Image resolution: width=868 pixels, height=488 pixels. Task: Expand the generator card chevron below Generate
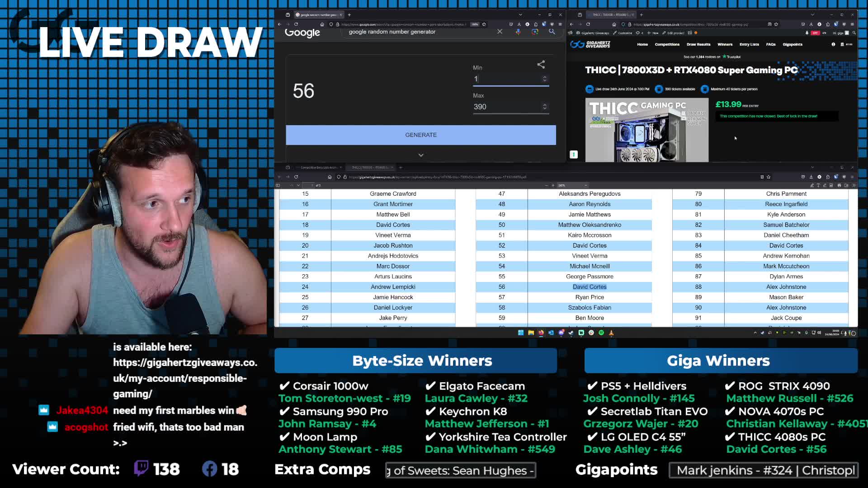[421, 155]
